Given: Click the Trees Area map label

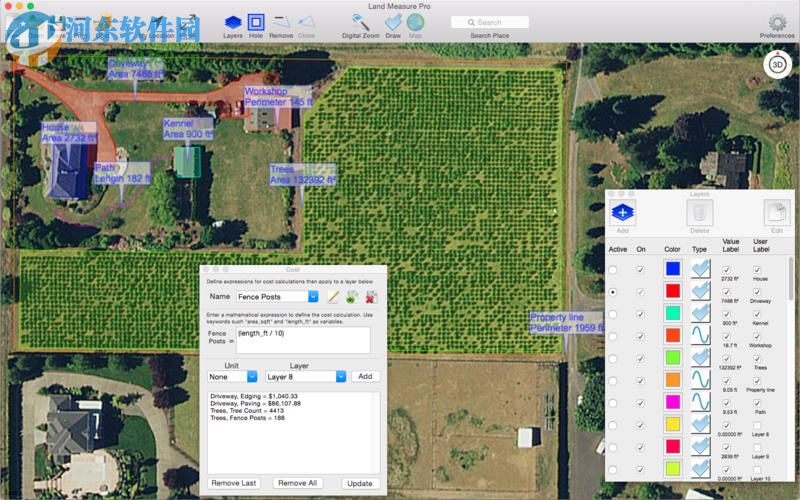Looking at the screenshot, I should tap(303, 174).
